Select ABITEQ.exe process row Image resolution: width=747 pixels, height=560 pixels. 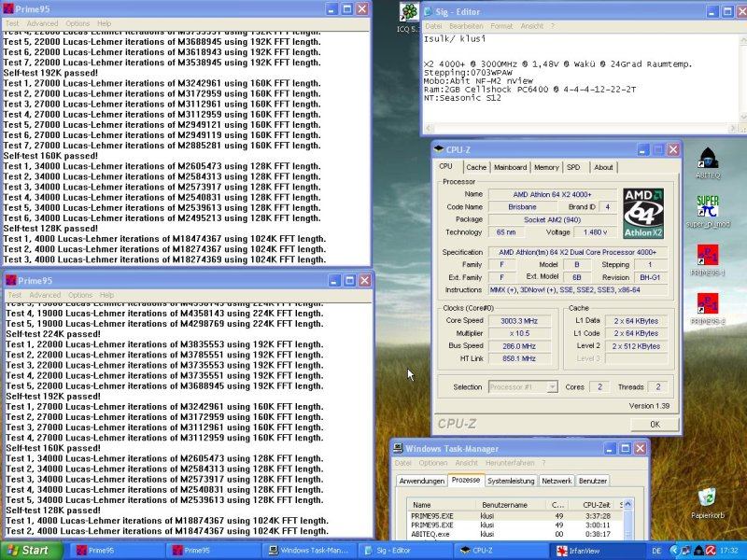[515, 534]
